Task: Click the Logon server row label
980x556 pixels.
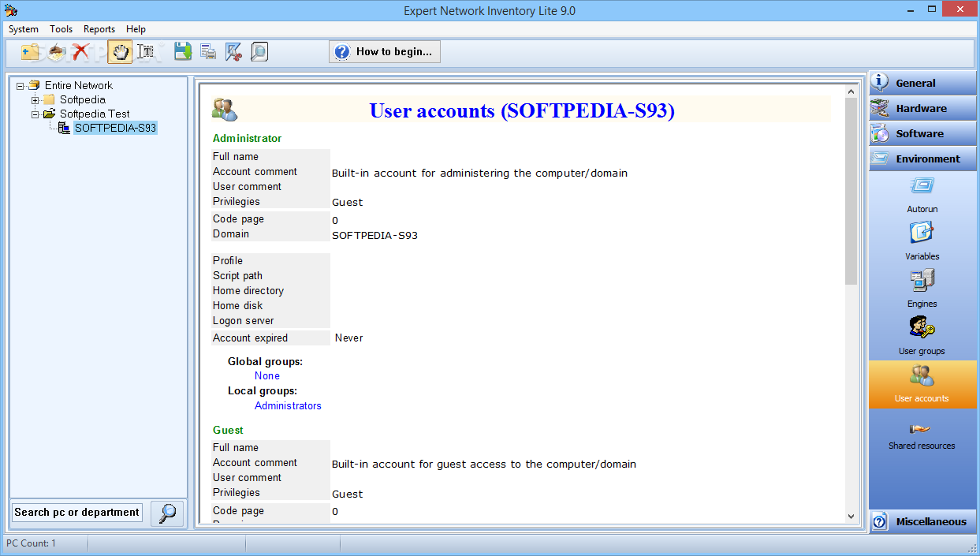Action: (x=244, y=321)
